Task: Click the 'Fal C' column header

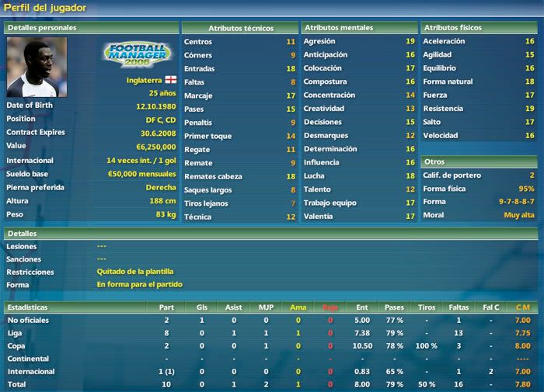Action: tap(491, 307)
